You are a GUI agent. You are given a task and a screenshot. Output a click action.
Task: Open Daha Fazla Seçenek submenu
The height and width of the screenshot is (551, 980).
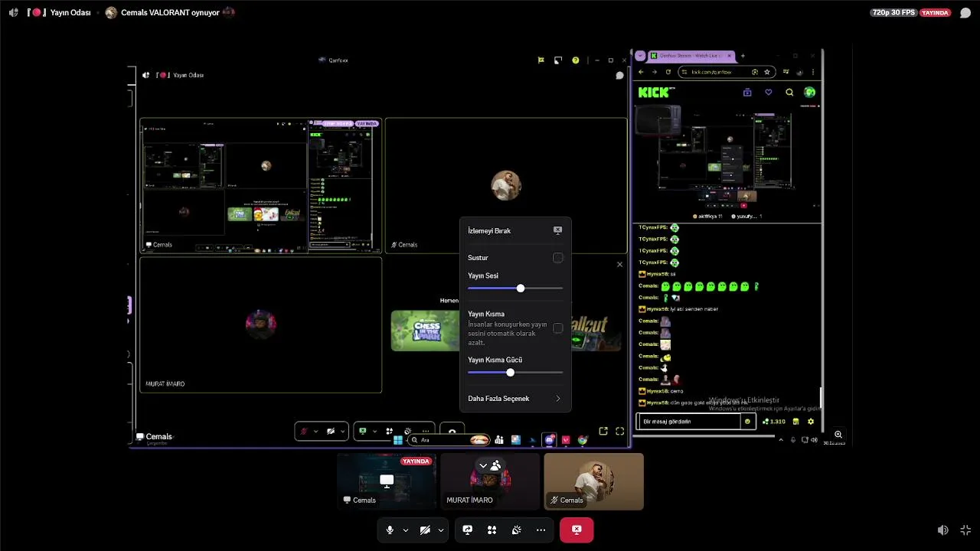tap(514, 399)
